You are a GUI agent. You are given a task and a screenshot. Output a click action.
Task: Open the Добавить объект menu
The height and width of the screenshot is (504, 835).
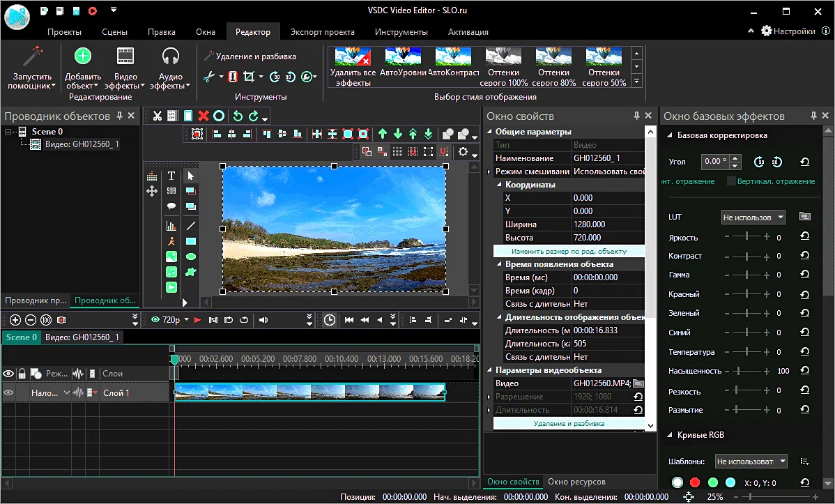pyautogui.click(x=82, y=68)
